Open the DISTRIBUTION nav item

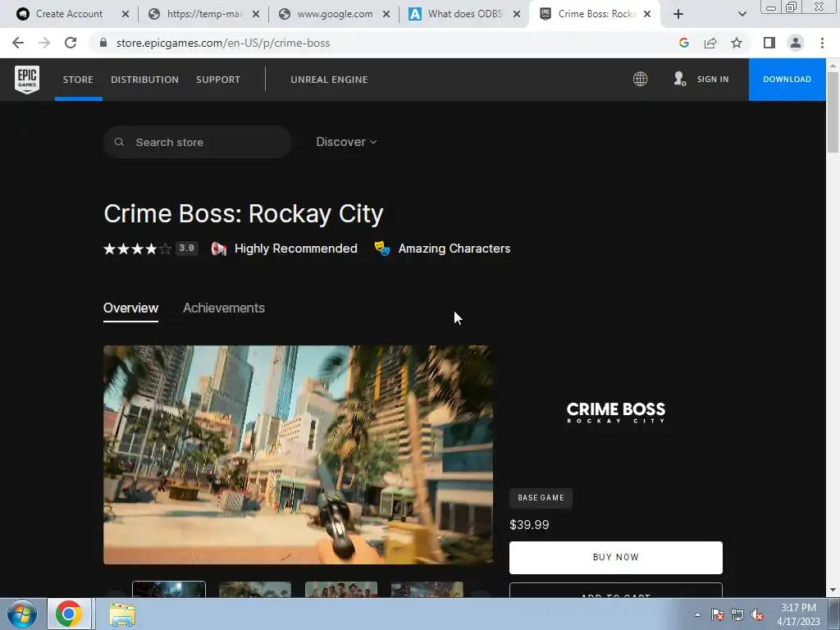[x=144, y=80]
